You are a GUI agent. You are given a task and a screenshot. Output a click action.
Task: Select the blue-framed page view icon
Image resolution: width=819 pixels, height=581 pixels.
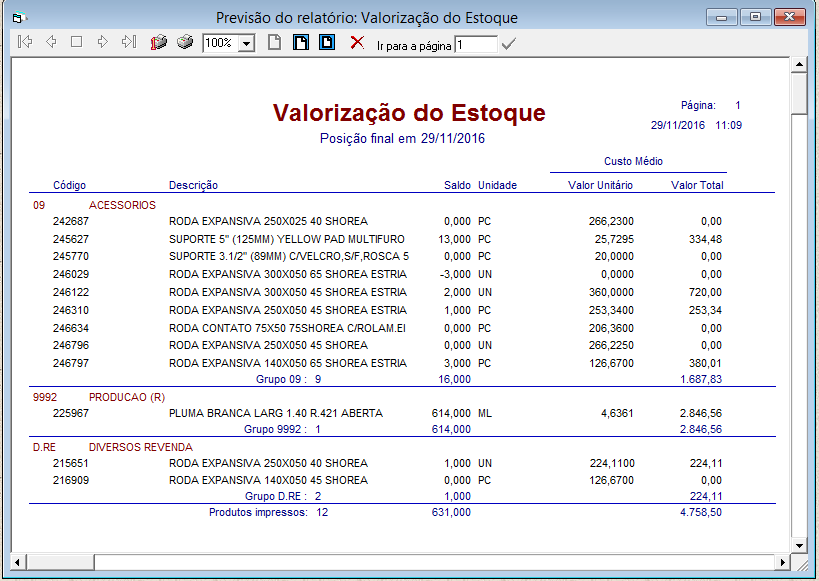326,43
